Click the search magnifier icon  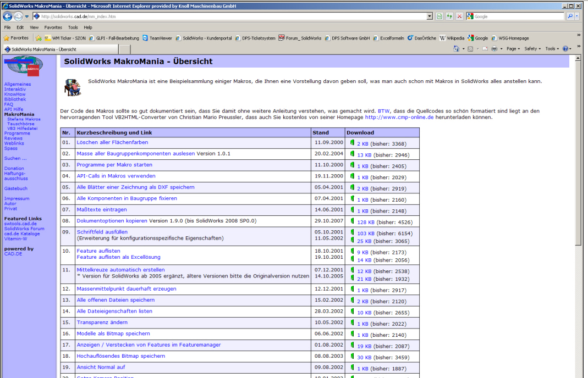(x=570, y=16)
